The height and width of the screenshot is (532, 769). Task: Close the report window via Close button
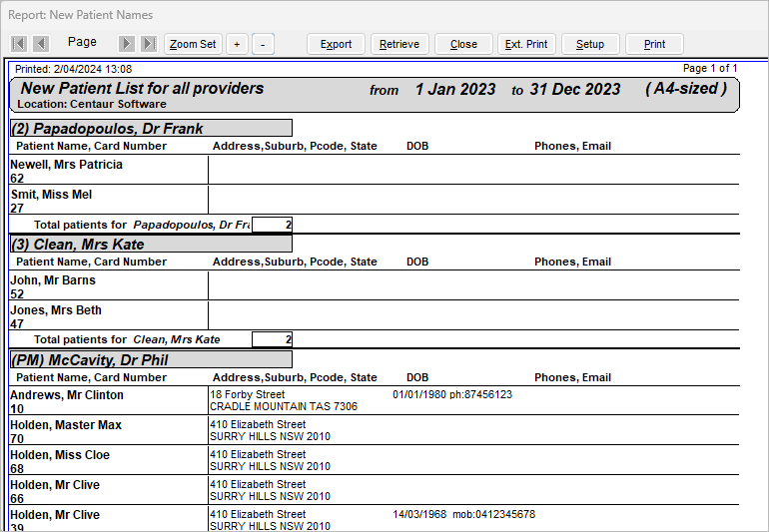(463, 44)
